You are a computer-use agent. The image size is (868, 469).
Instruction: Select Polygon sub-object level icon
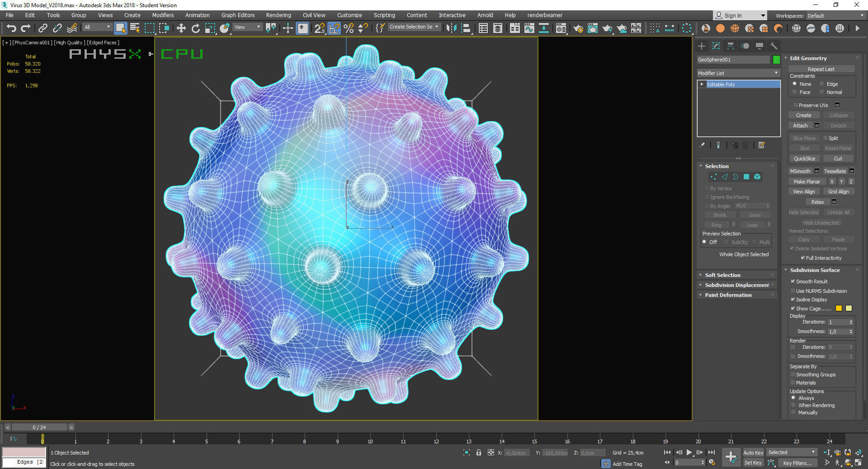(x=746, y=177)
